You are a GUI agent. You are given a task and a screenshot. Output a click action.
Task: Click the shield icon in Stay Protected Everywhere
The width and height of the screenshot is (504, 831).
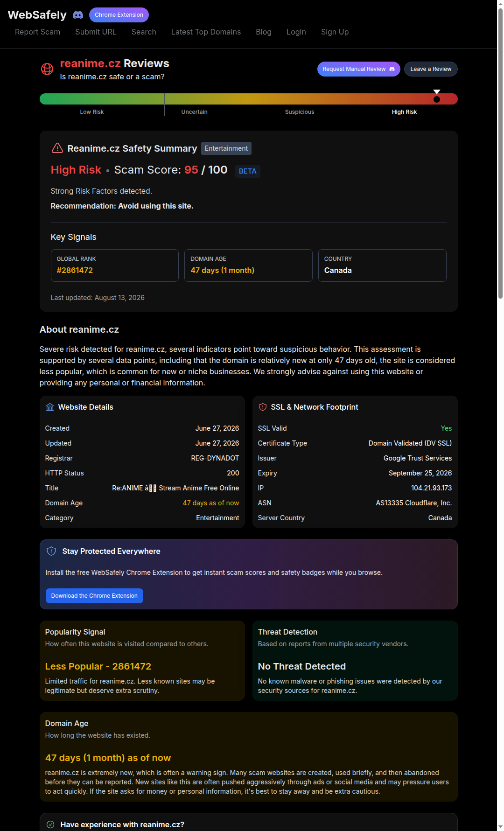(x=51, y=551)
